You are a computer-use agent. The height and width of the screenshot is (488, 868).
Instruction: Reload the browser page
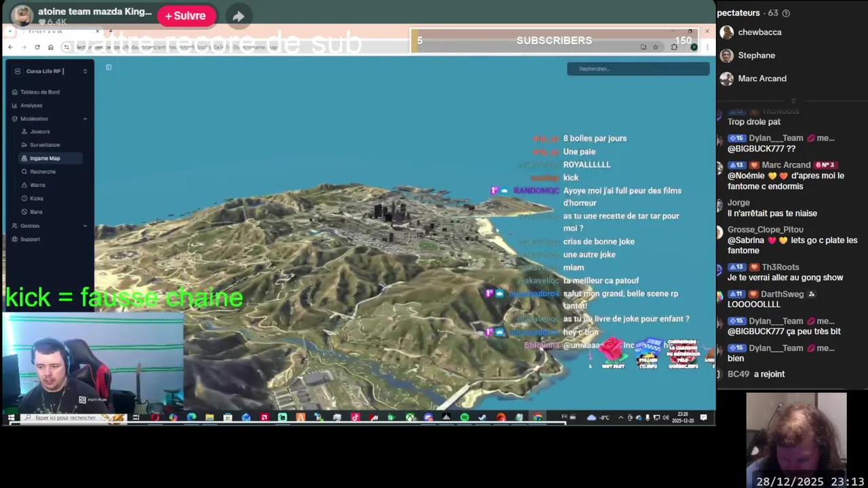coord(37,47)
